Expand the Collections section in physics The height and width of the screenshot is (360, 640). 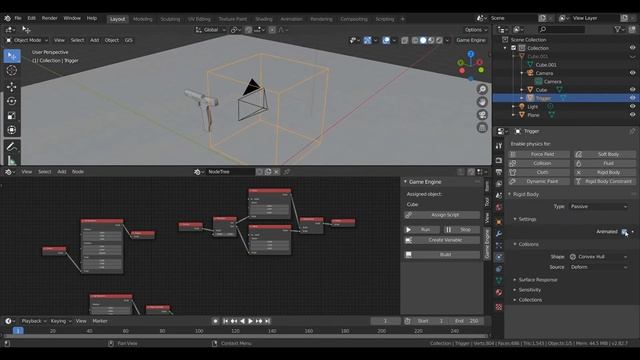[x=530, y=300]
